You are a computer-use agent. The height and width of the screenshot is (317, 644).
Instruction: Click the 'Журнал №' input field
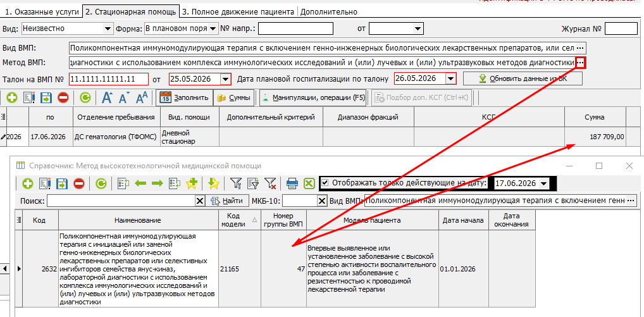click(x=621, y=28)
